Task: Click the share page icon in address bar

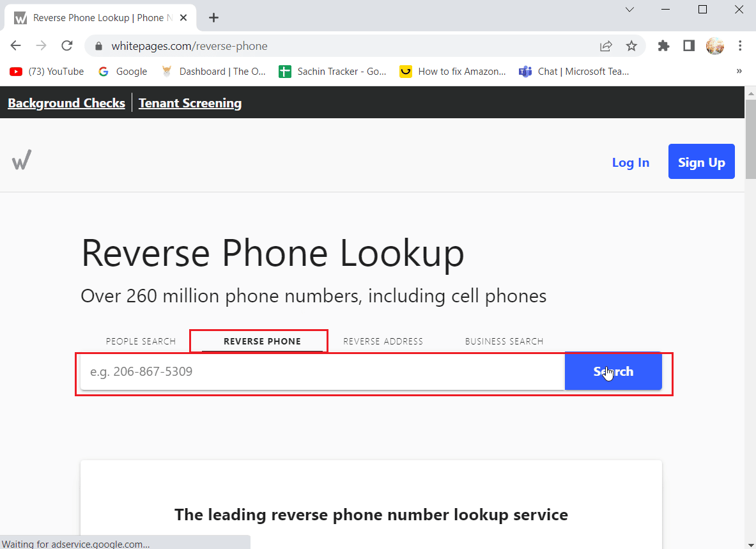Action: [x=606, y=46]
